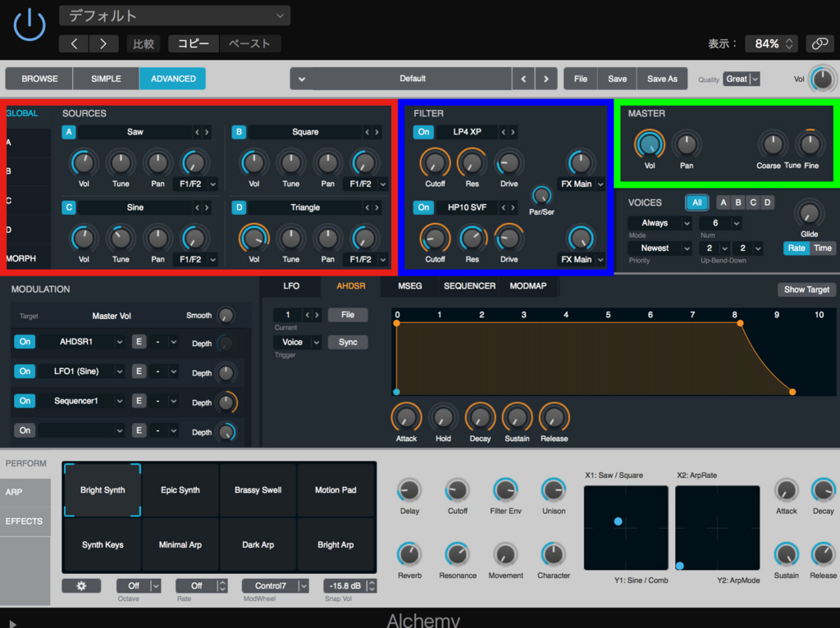
Task: Select source C letter icon
Action: pos(69,207)
